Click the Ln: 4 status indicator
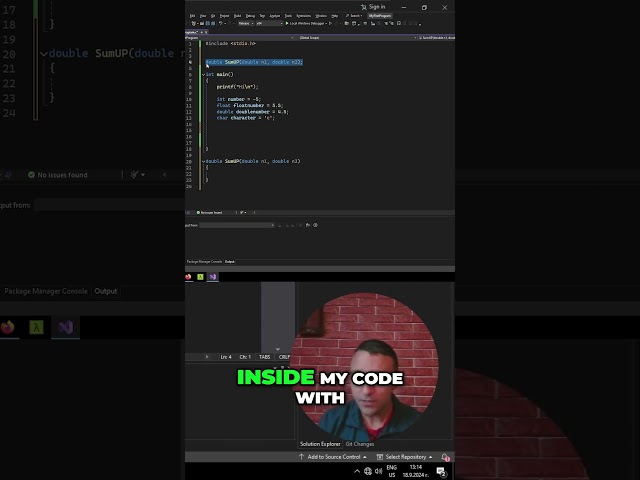The height and width of the screenshot is (480, 640). [226, 357]
